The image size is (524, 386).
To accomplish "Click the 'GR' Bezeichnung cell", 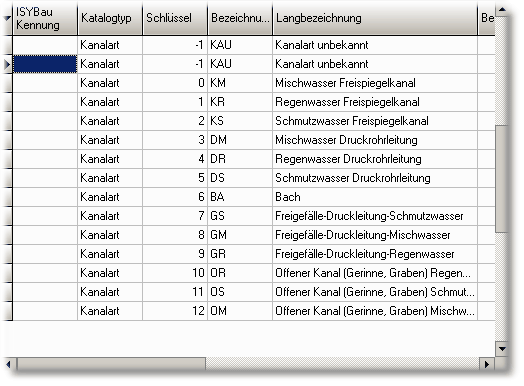I will pyautogui.click(x=240, y=254).
